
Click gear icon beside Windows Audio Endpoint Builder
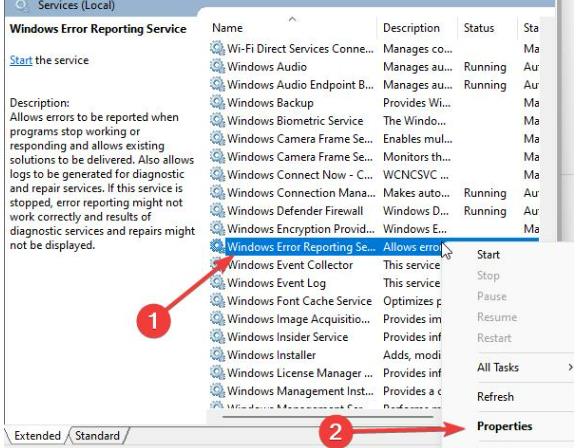pos(217,84)
